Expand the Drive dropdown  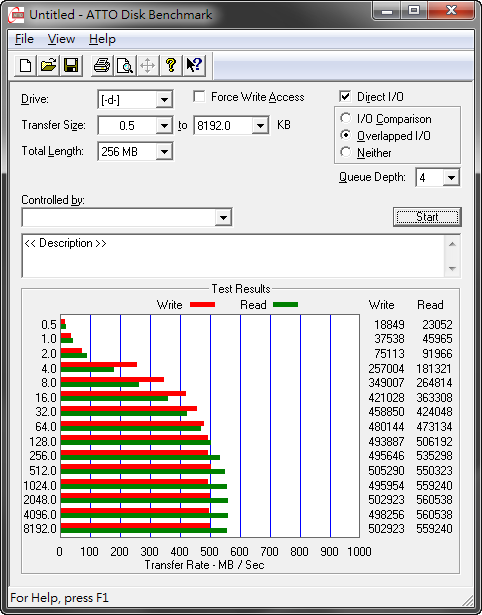[x=164, y=100]
